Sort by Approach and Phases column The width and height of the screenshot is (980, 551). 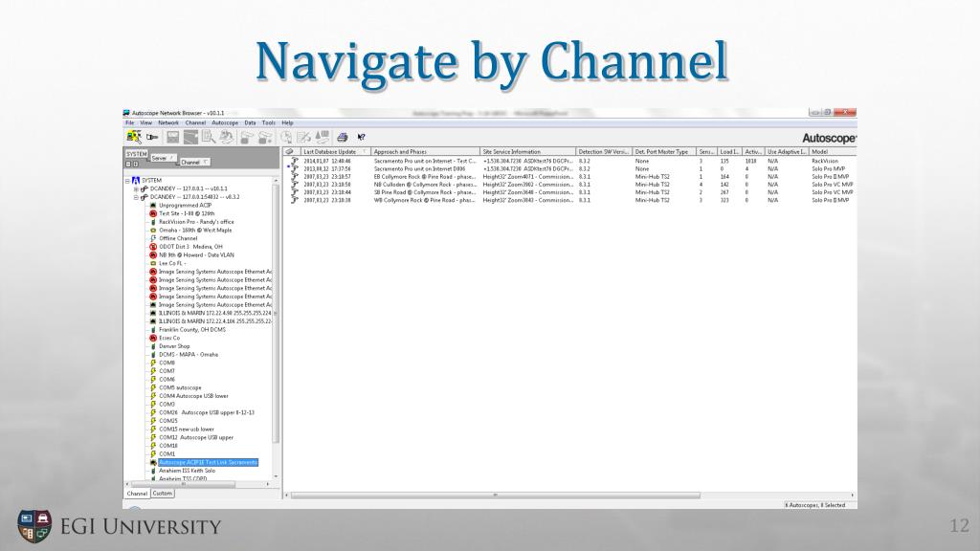point(426,152)
